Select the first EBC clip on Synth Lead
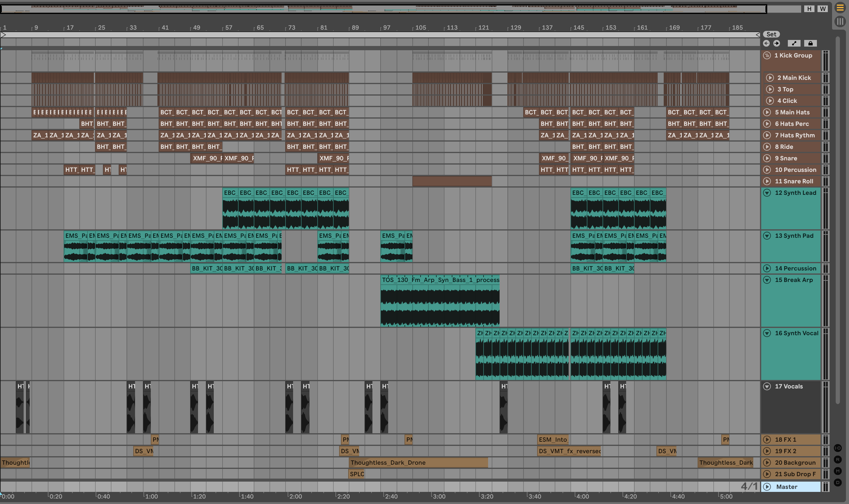The width and height of the screenshot is (849, 504). click(x=230, y=208)
